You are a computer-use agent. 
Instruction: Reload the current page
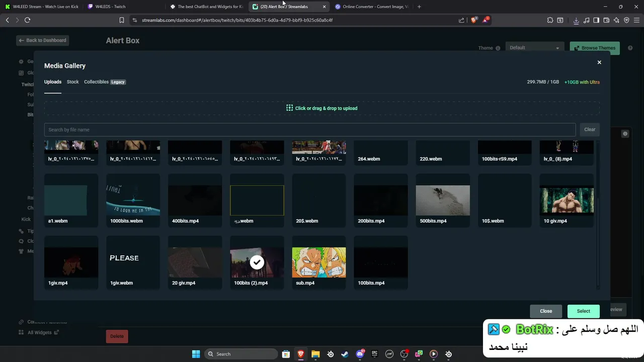click(27, 20)
